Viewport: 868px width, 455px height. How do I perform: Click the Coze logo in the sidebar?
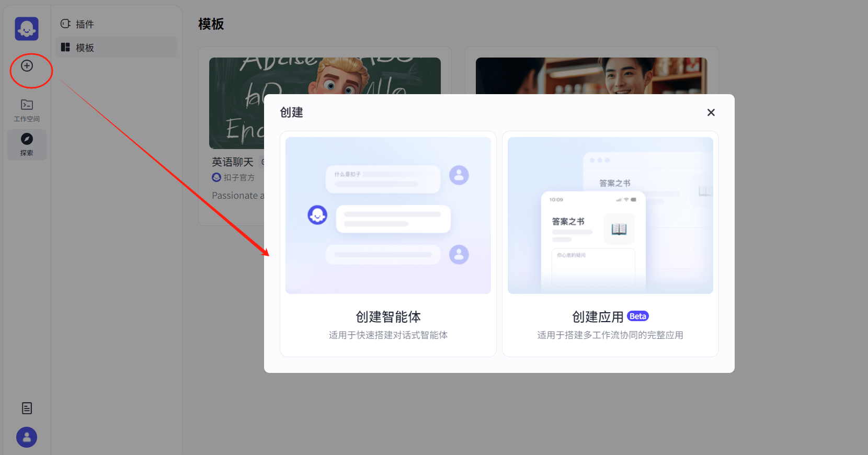pos(27,29)
